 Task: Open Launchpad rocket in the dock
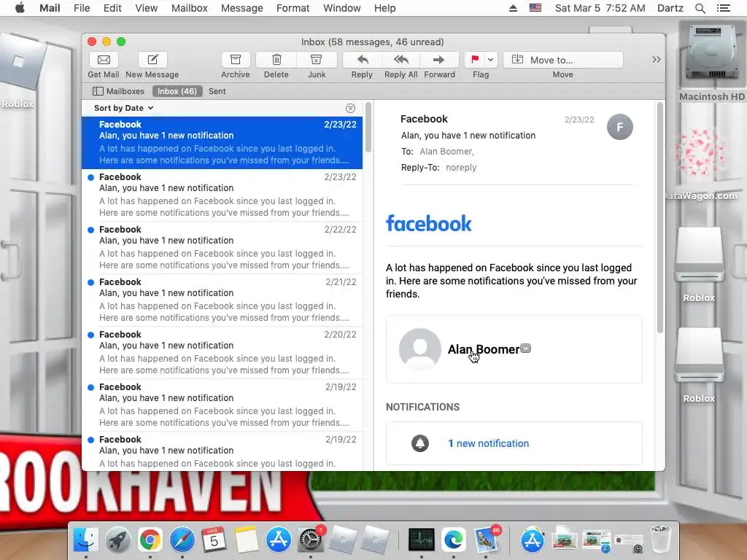(x=118, y=540)
